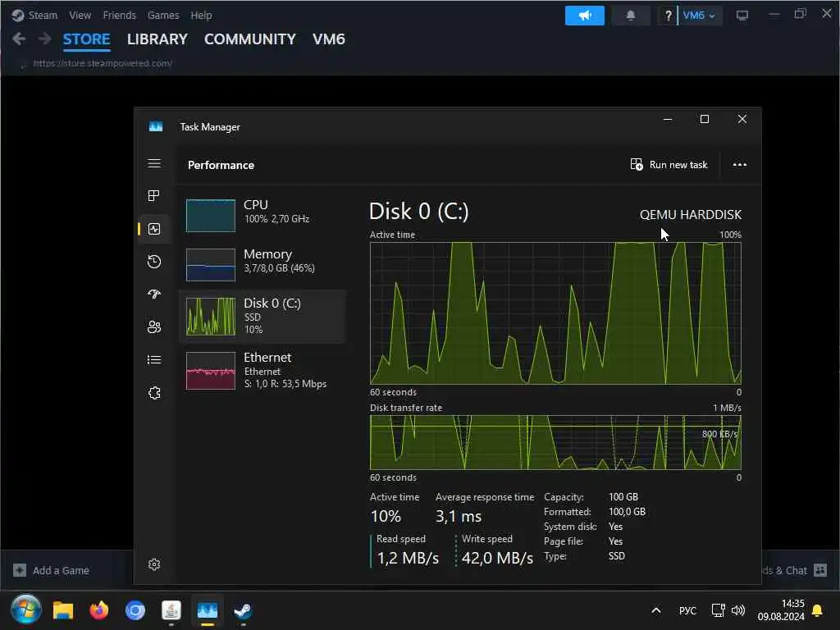840x630 pixels.
Task: Select the Memory performance entry
Action: pyautogui.click(x=262, y=264)
